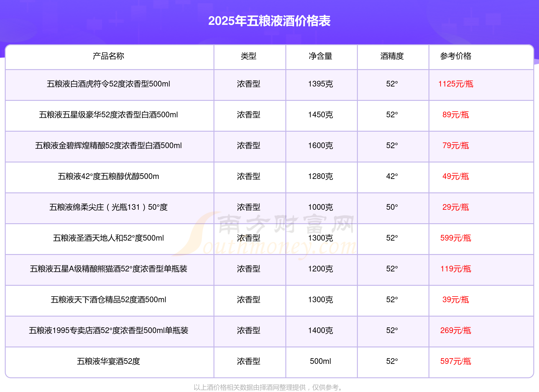Select "浓香型" type in the 五粮醇优醇 row
Image resolution: width=539 pixels, height=392 pixels.
tap(249, 176)
